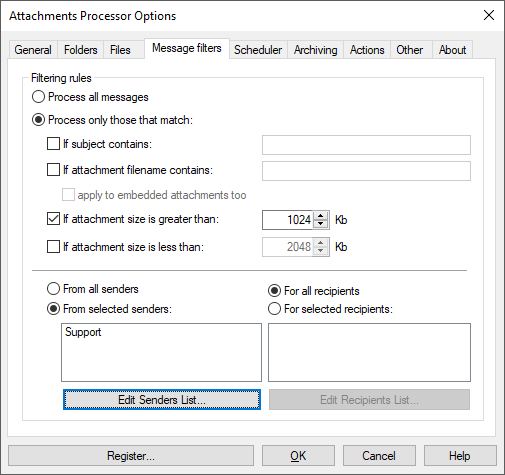Viewport: 505px width, 475px height.
Task: Go to the Other tab
Action: click(410, 50)
